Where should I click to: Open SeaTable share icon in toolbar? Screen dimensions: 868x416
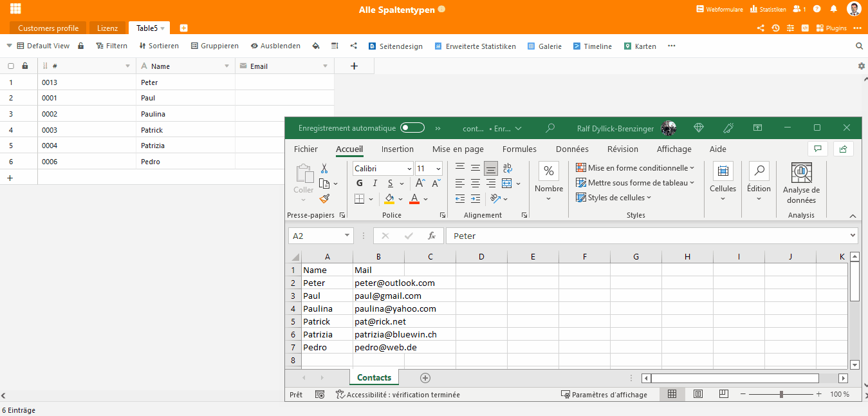click(354, 46)
